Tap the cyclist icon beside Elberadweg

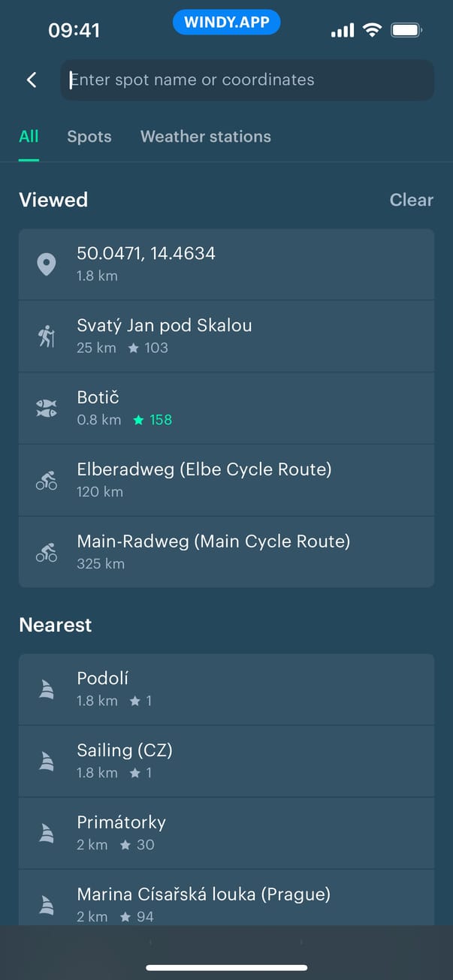coord(47,481)
